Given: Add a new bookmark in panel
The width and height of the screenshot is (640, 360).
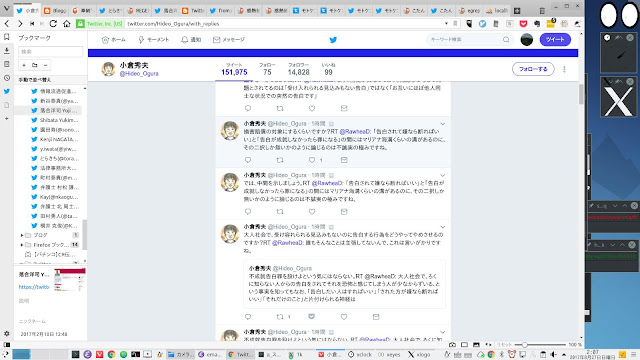Looking at the screenshot, I should click(x=24, y=65).
